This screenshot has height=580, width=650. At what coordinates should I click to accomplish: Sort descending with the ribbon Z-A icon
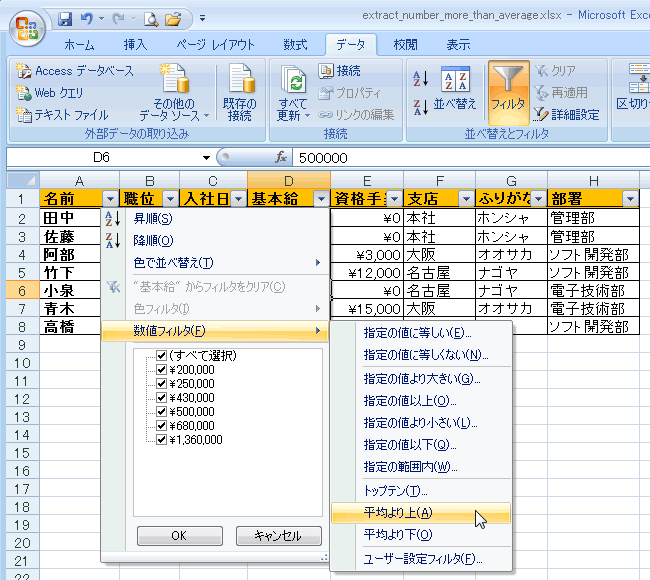(420, 107)
